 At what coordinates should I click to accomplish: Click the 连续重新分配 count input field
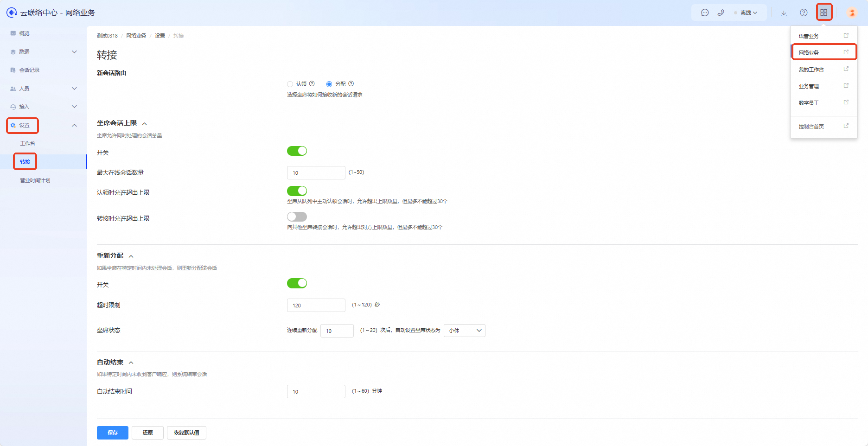(337, 331)
